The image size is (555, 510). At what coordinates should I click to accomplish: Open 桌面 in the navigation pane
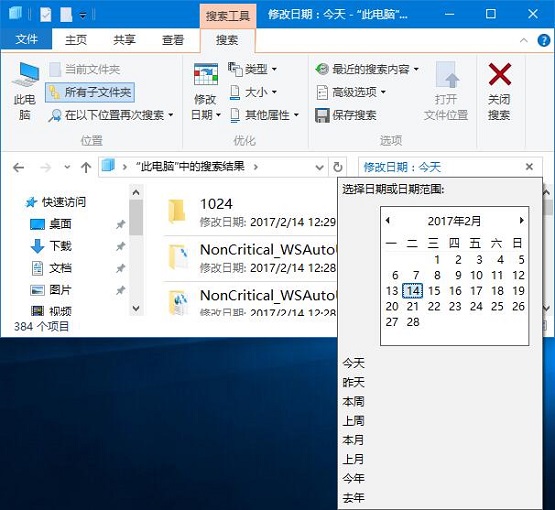pos(51,224)
